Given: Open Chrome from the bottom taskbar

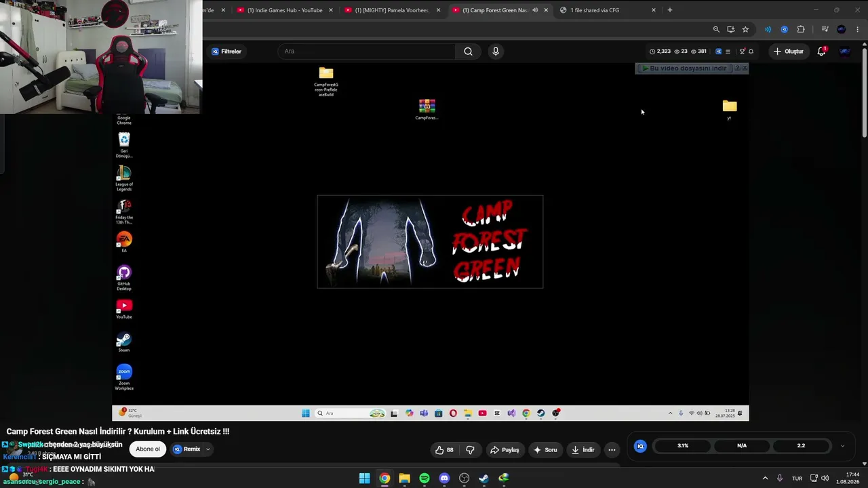Looking at the screenshot, I should (384, 479).
